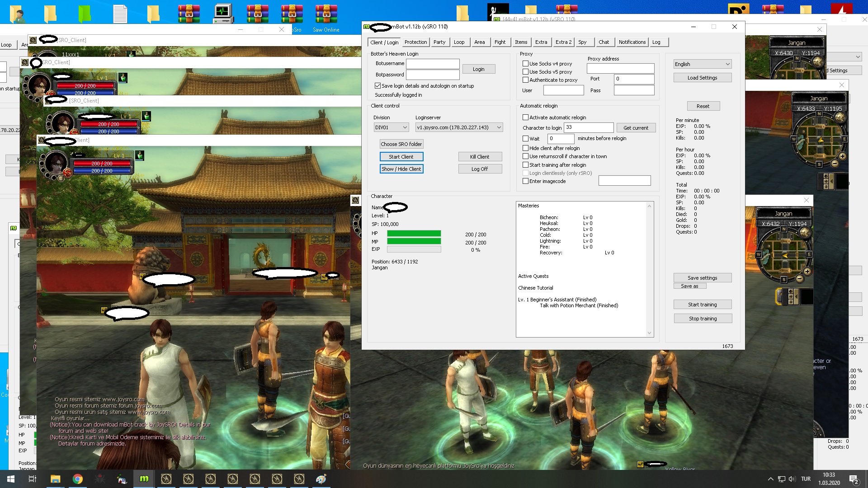Screen dimensions: 868x488
Task: Click the green mBot taskbar icon
Action: pos(144,479)
